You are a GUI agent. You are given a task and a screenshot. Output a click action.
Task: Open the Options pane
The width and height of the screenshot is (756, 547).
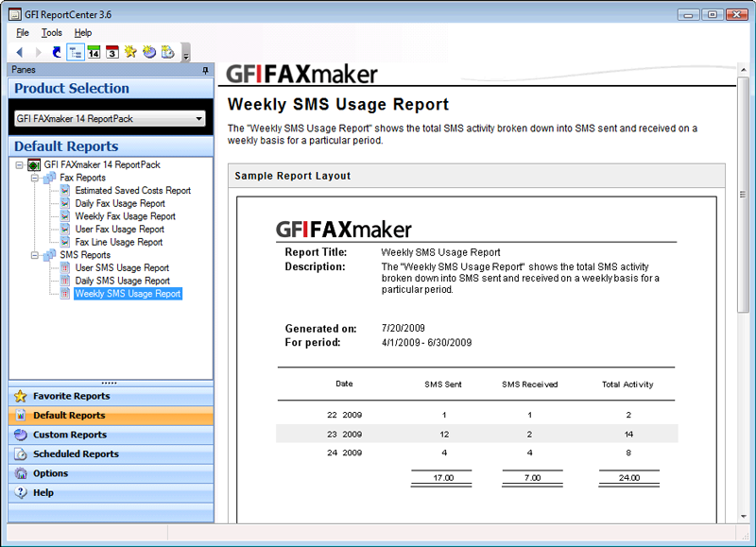click(x=111, y=473)
